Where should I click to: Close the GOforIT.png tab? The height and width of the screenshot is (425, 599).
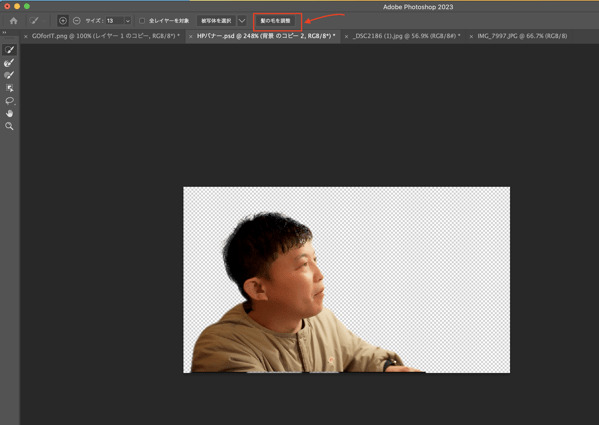[x=26, y=36]
